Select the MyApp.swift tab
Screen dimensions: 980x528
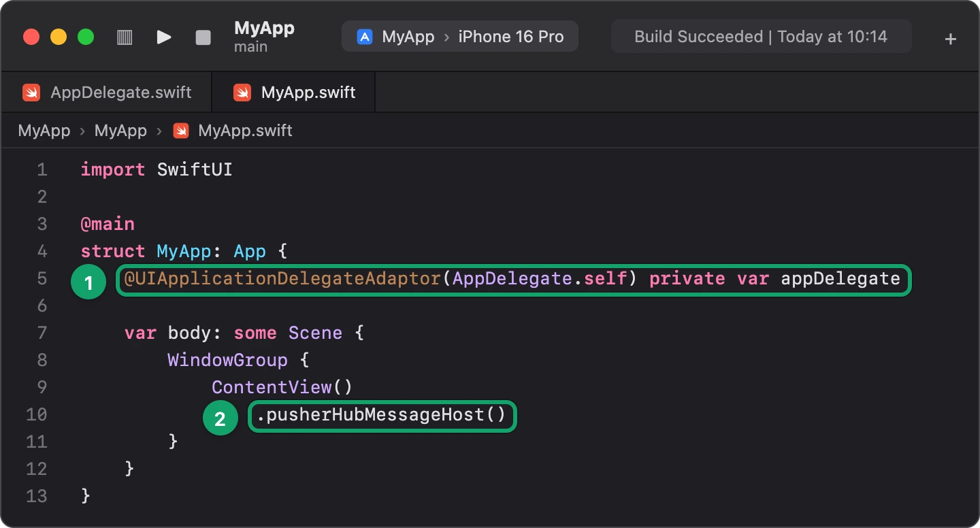tap(294, 92)
